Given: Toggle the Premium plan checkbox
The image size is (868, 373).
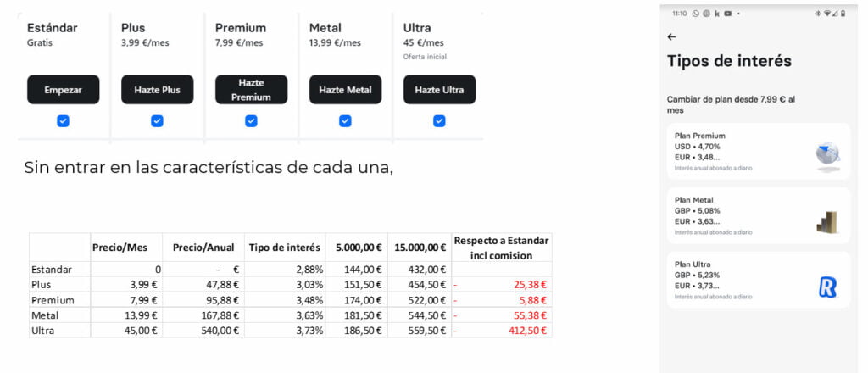Looking at the screenshot, I should coord(251,121).
